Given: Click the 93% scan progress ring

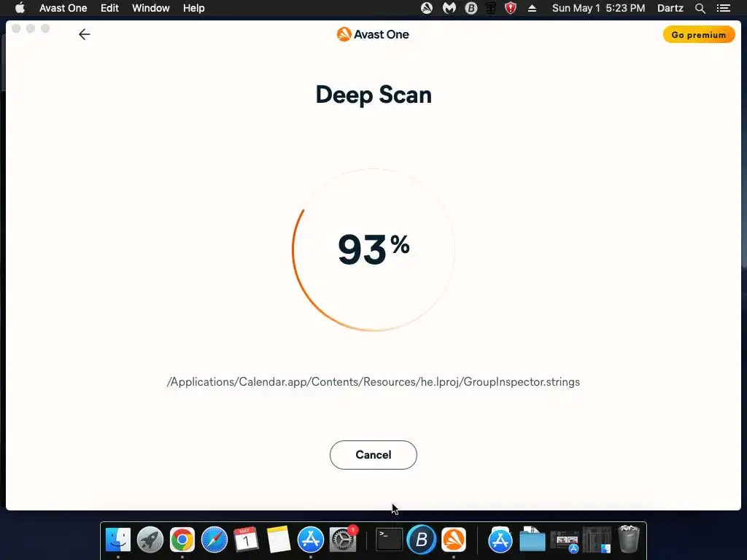Looking at the screenshot, I should click(373, 249).
